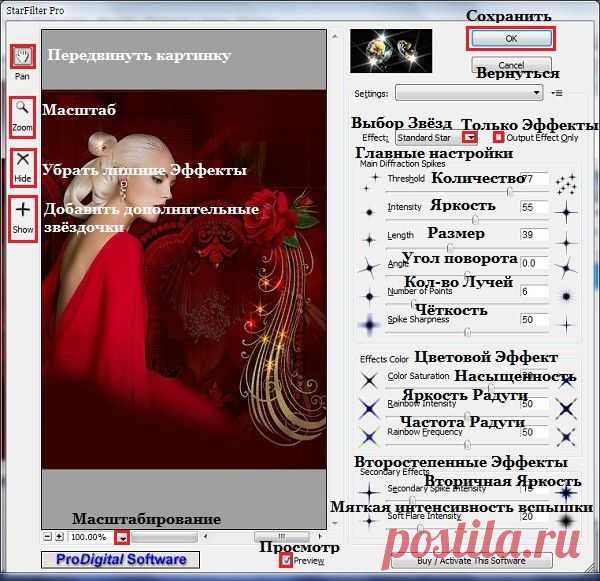Click the small dot icon left of Intensity
The height and width of the screenshot is (581, 600).
coord(369,212)
